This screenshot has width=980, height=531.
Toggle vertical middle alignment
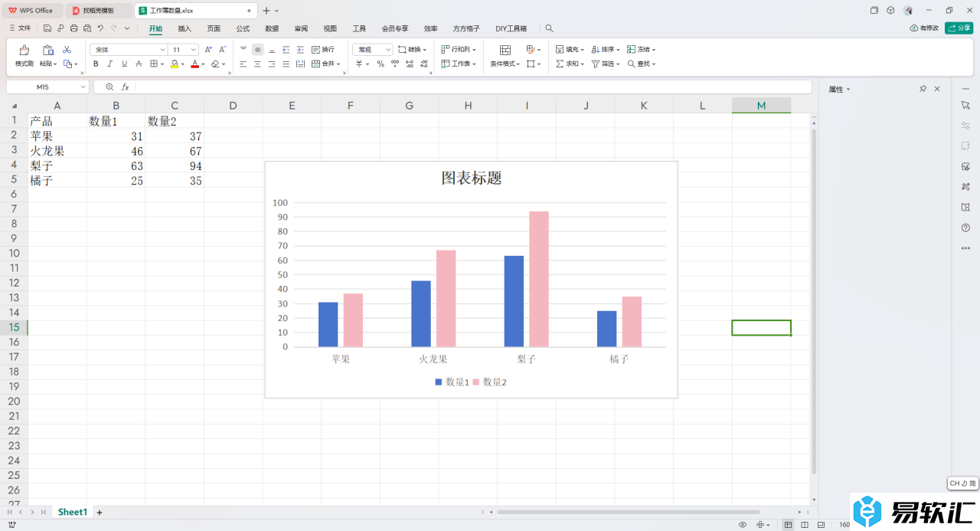pos(257,50)
